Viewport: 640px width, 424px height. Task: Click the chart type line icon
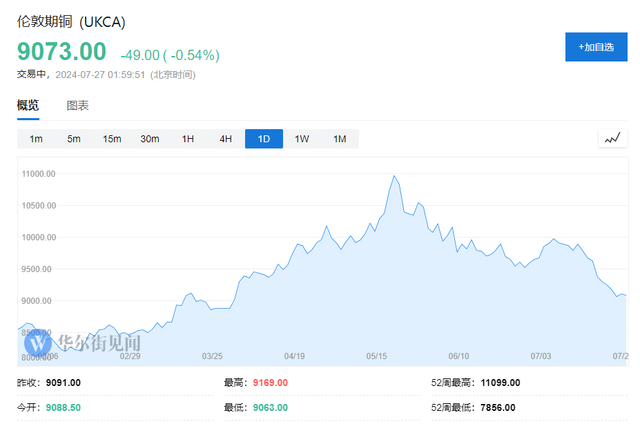(x=611, y=139)
